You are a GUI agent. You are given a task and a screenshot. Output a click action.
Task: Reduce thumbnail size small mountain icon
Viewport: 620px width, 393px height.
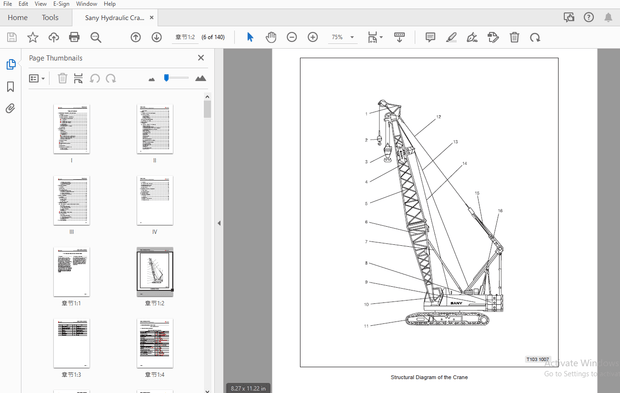[x=151, y=79]
